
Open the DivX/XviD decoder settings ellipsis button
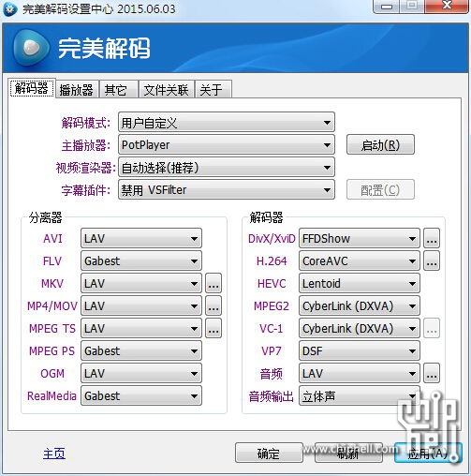tap(432, 238)
